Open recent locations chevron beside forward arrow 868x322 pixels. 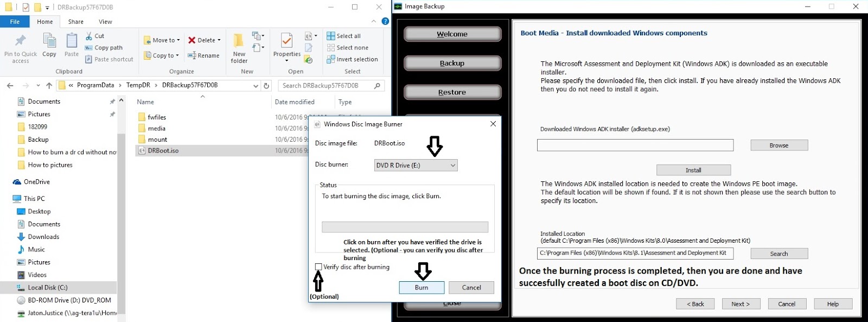38,86
